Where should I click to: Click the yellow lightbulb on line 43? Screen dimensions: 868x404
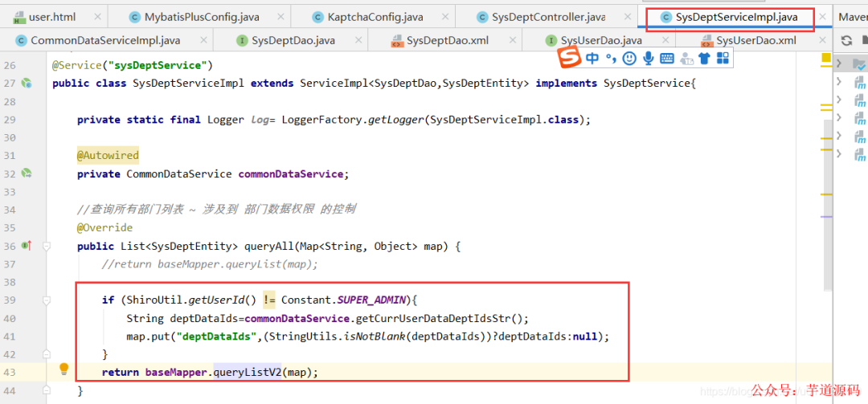pos(63,369)
